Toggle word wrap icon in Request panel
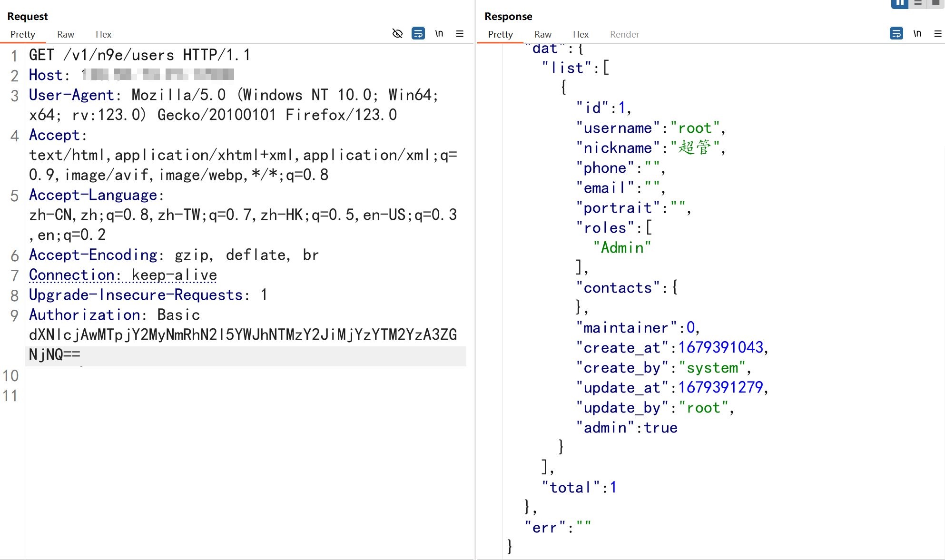 418,34
